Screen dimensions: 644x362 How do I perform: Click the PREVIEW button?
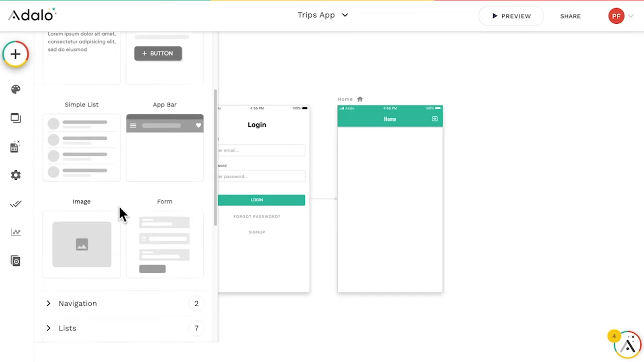[x=511, y=16]
